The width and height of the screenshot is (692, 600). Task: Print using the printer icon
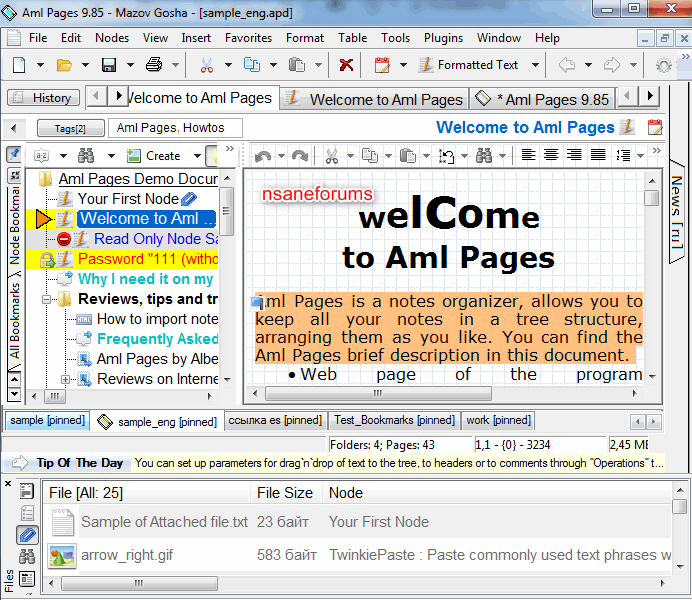click(154, 65)
